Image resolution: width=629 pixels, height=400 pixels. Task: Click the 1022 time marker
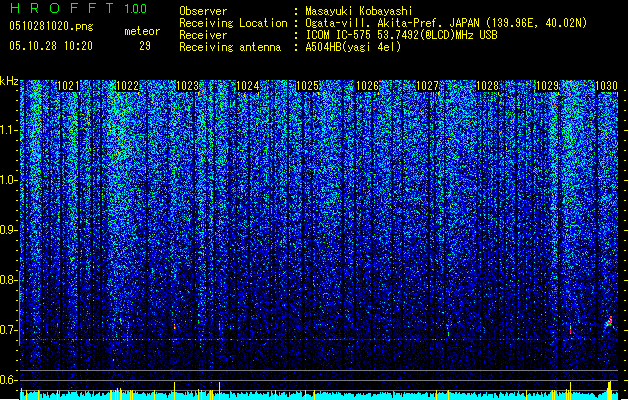click(x=128, y=86)
